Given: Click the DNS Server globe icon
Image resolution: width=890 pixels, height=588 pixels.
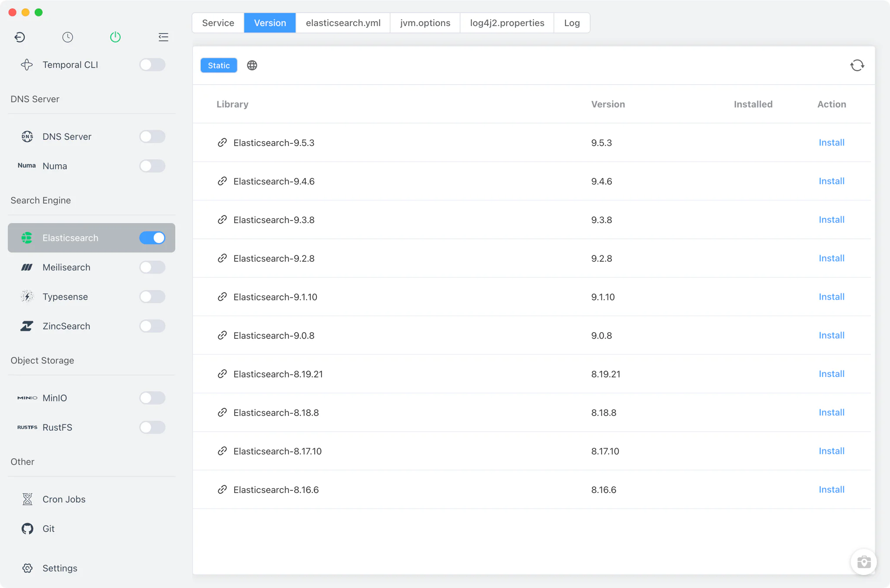Looking at the screenshot, I should tap(27, 136).
